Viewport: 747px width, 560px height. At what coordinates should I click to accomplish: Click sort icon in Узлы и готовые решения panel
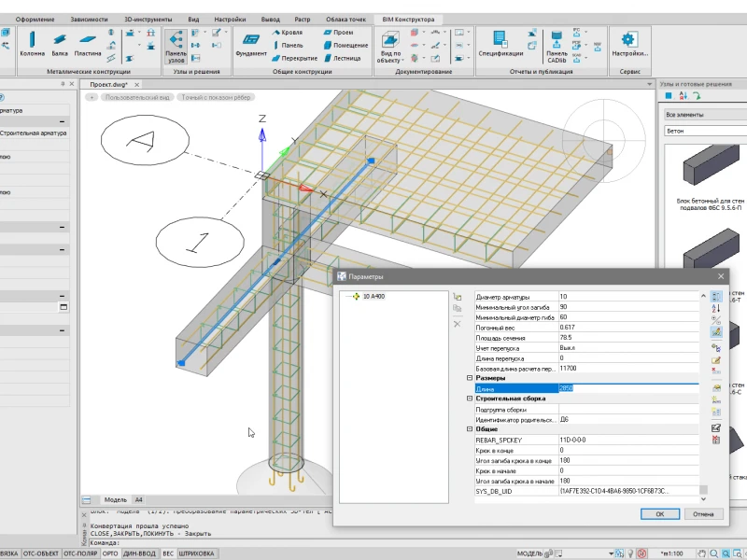[684, 96]
